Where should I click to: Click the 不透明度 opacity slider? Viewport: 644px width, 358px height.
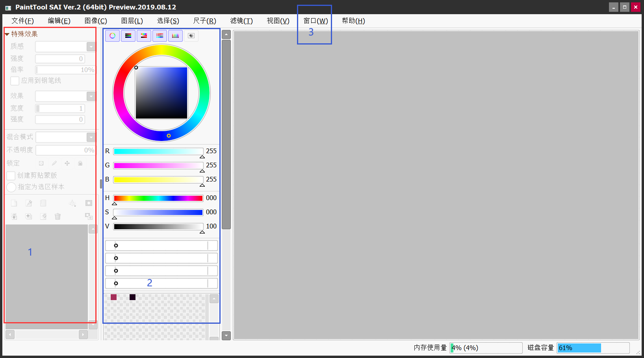coord(65,150)
